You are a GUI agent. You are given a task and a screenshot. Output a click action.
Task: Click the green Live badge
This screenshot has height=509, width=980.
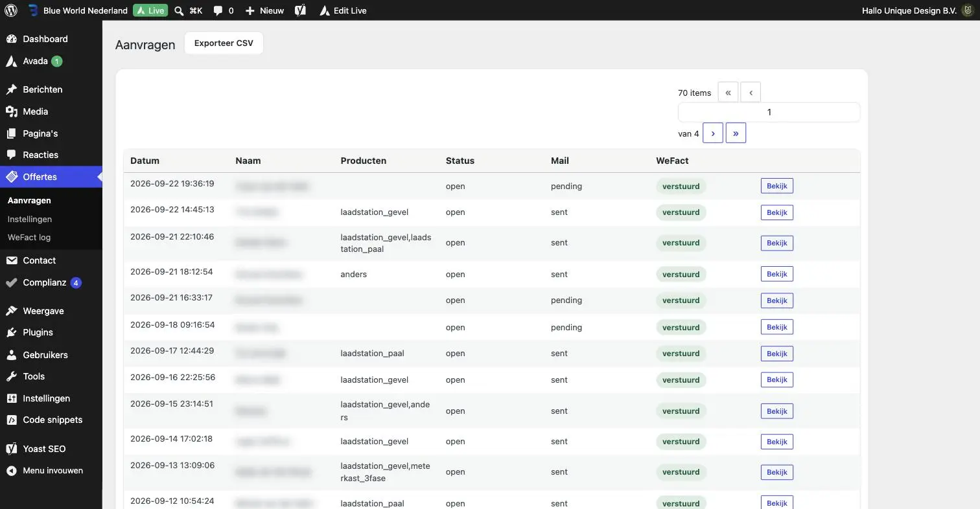(x=150, y=10)
